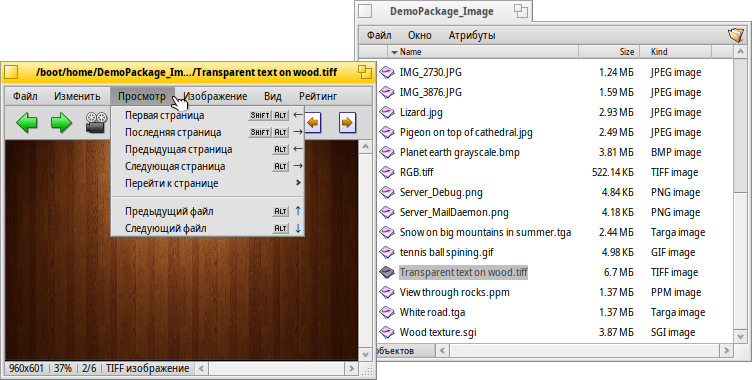Open the Изменить menu
This screenshot has height=380, width=752.
[77, 96]
